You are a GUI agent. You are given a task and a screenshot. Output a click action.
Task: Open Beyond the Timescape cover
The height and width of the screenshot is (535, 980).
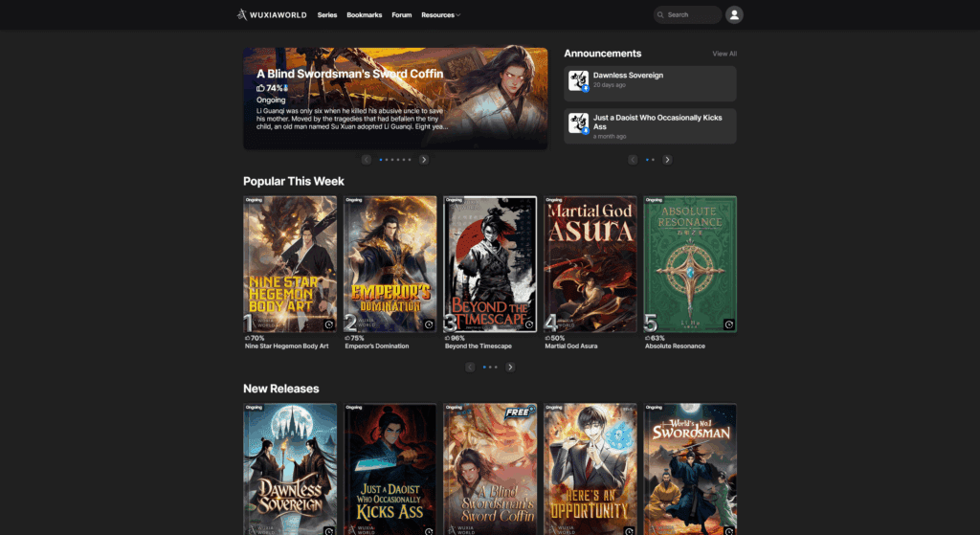pos(490,264)
